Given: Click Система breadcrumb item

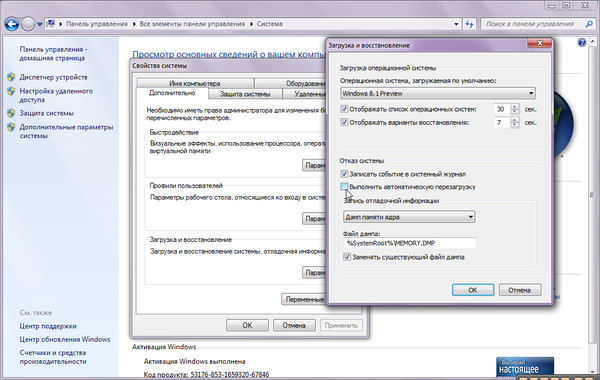Looking at the screenshot, I should 269,24.
